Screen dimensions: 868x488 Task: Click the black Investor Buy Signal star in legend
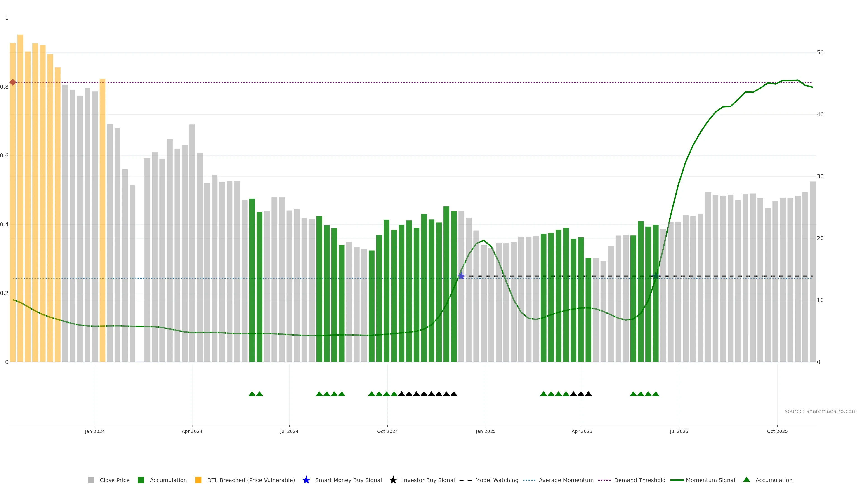pos(393,480)
